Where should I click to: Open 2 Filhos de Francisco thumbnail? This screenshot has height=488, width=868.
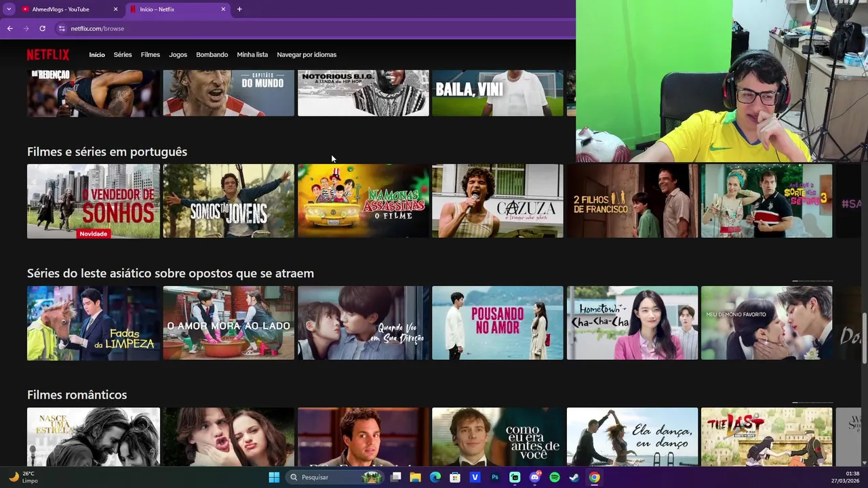point(632,201)
